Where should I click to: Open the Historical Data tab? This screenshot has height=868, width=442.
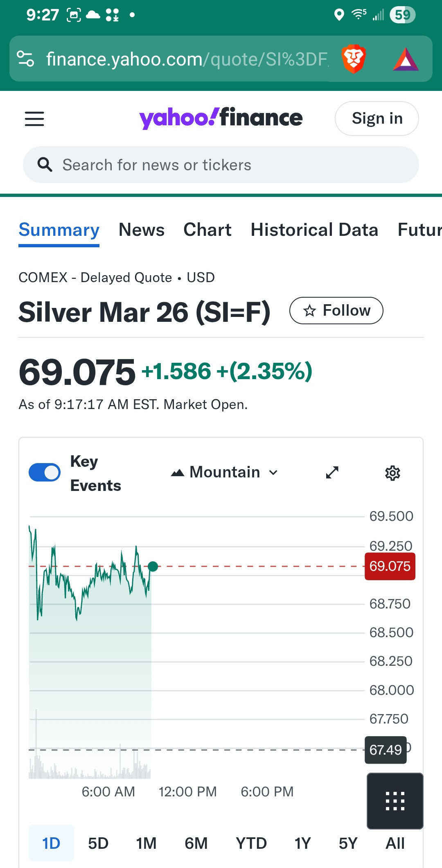(314, 230)
